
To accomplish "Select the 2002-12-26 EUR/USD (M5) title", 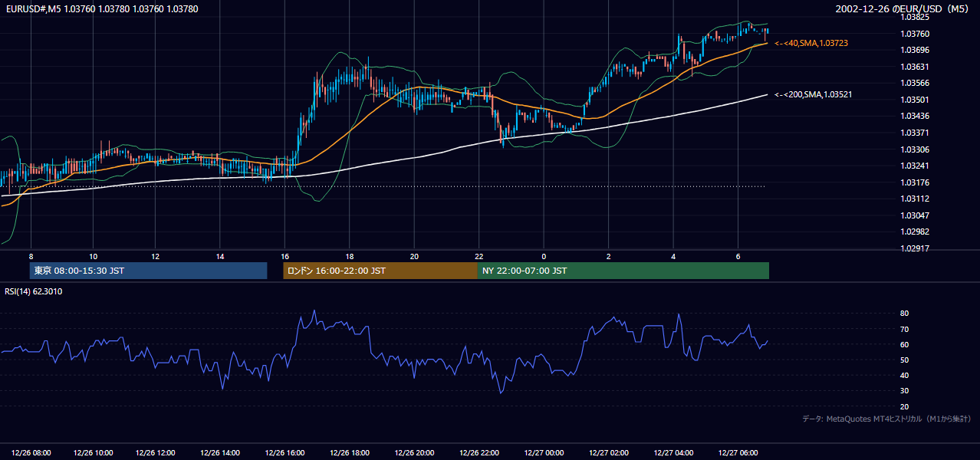I will [903, 9].
